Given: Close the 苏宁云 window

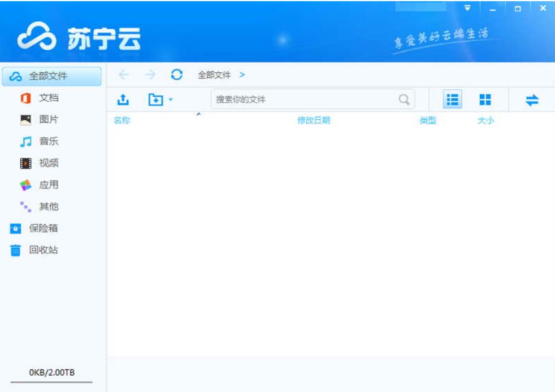Looking at the screenshot, I should coord(543,8).
